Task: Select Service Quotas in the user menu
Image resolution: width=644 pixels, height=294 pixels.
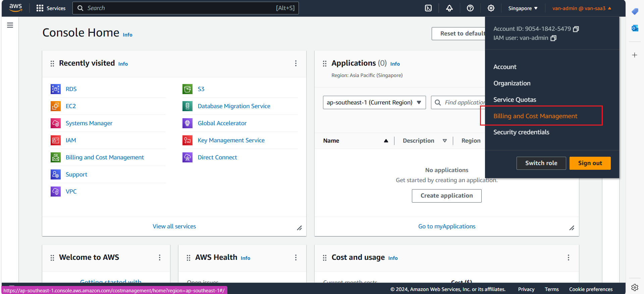Action: coord(515,100)
